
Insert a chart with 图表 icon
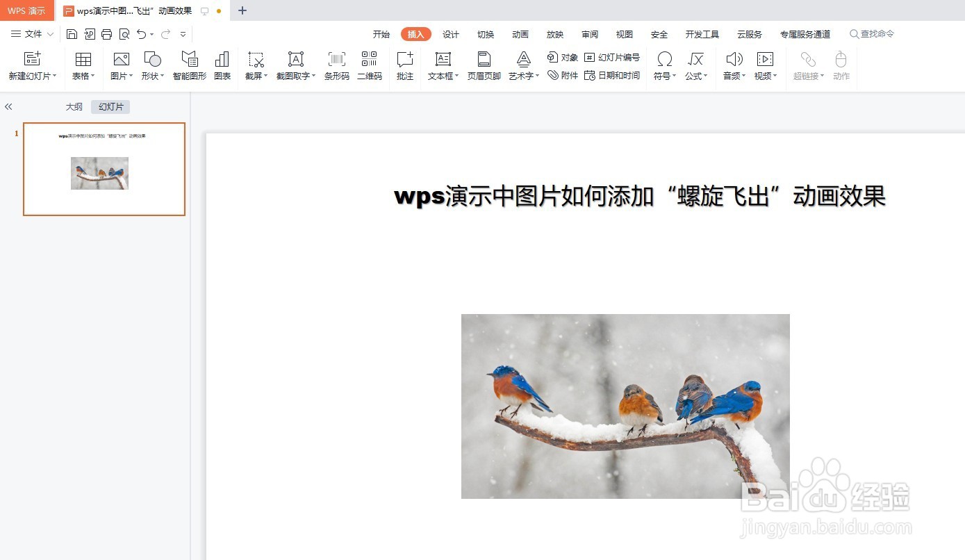coord(222,59)
